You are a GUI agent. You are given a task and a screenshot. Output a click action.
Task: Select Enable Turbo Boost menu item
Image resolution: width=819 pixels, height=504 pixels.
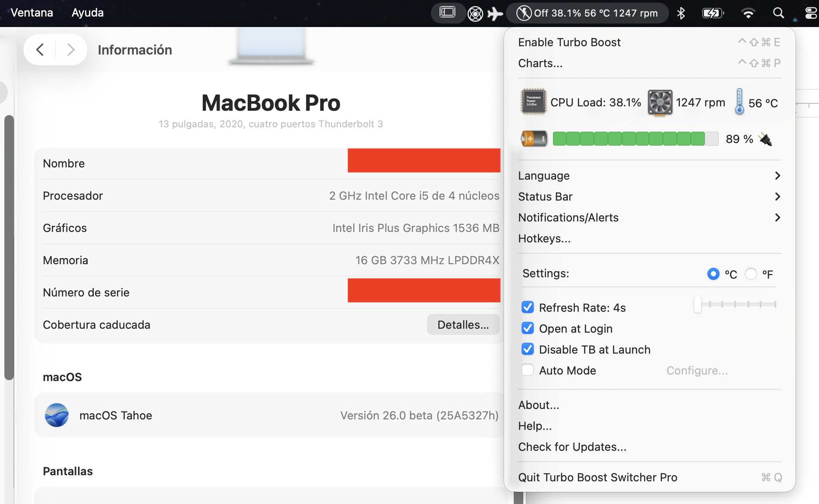[x=649, y=42]
